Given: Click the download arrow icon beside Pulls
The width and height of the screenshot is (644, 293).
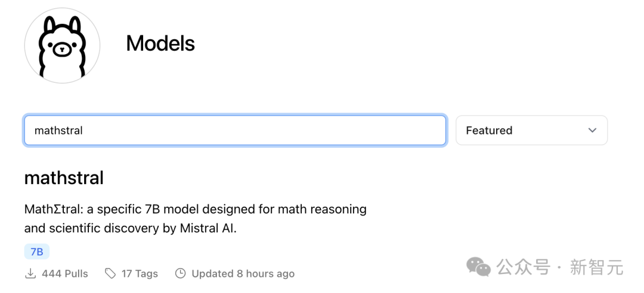Looking at the screenshot, I should 30,273.
